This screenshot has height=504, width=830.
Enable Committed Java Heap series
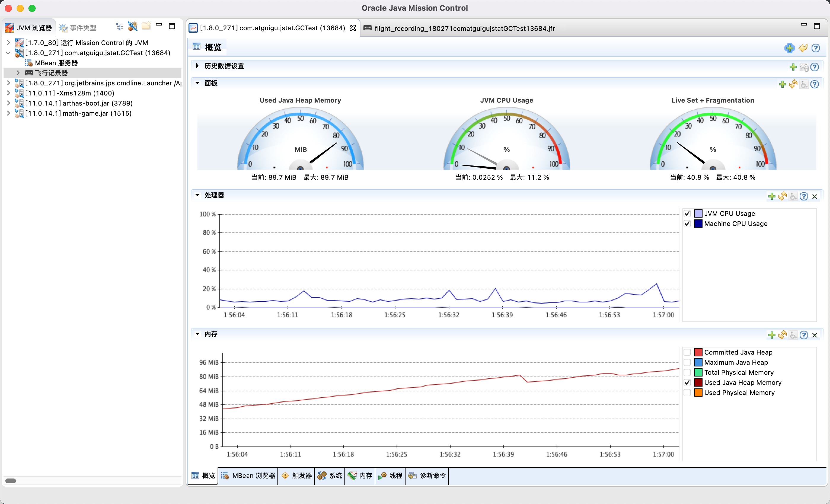pos(687,352)
